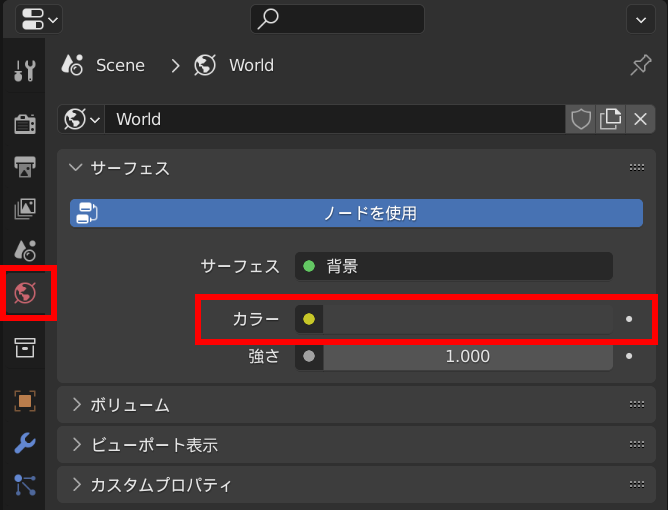Expand the ボリューム panel
This screenshot has height=510, width=668.
(130, 405)
